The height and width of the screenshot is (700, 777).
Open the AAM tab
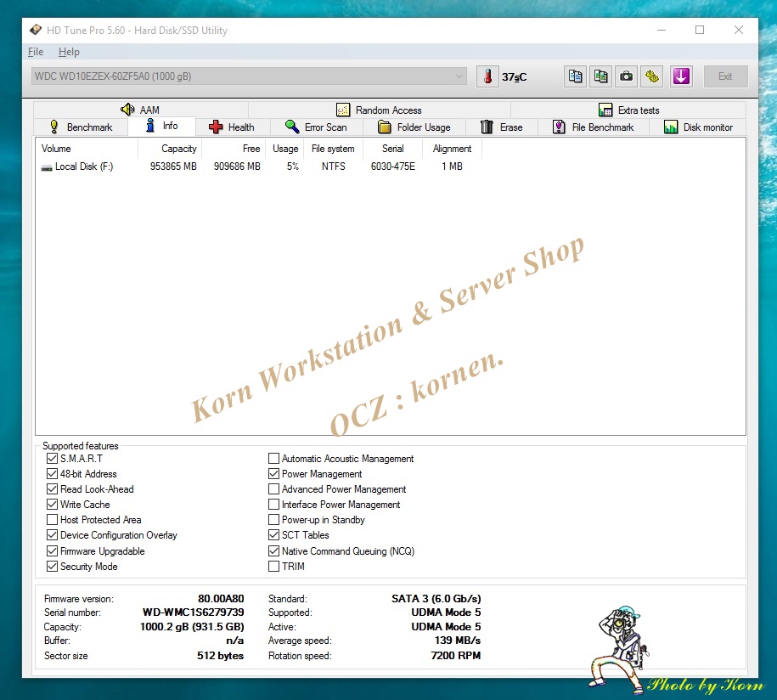140,110
